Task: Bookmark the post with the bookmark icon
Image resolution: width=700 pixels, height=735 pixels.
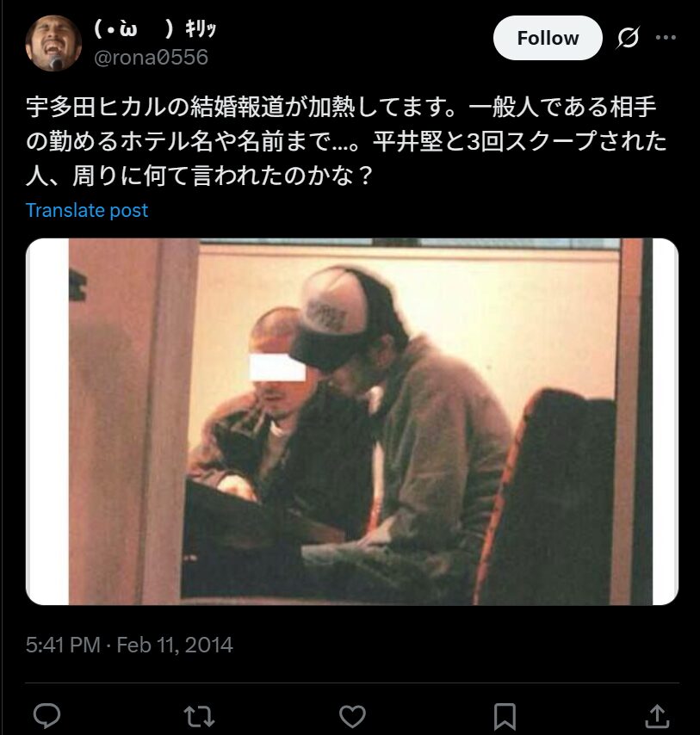Action: [505, 716]
